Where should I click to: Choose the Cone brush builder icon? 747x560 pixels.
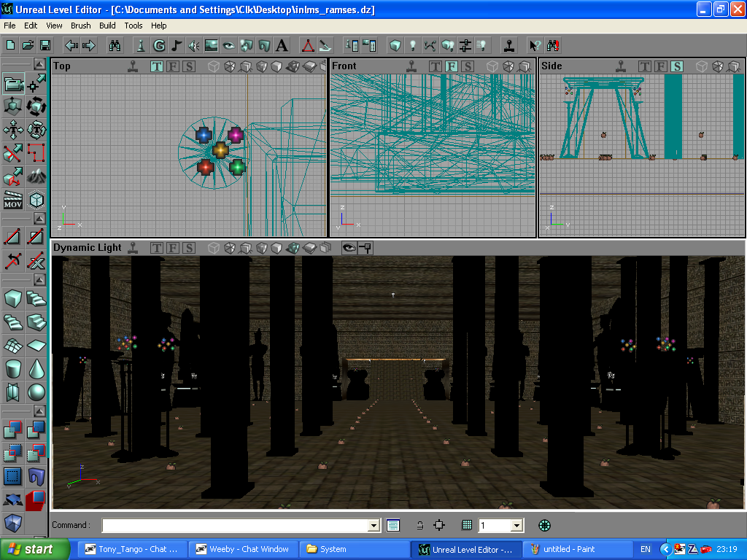[36, 369]
